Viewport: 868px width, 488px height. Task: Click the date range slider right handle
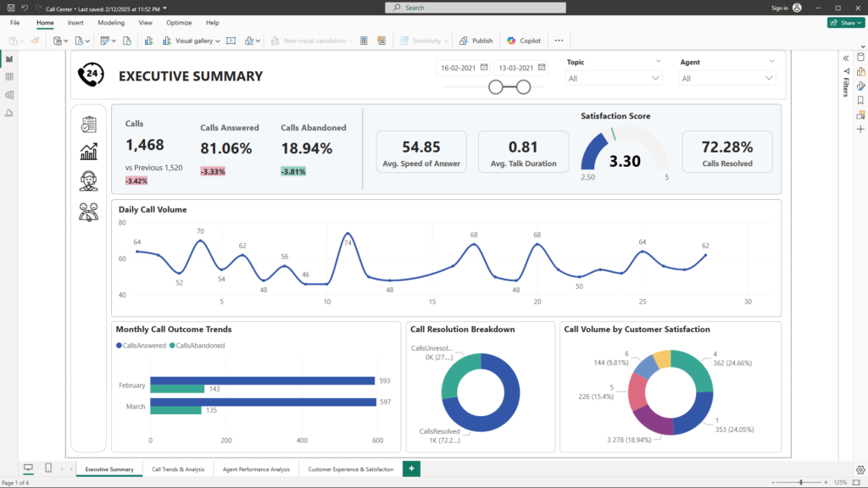point(524,86)
